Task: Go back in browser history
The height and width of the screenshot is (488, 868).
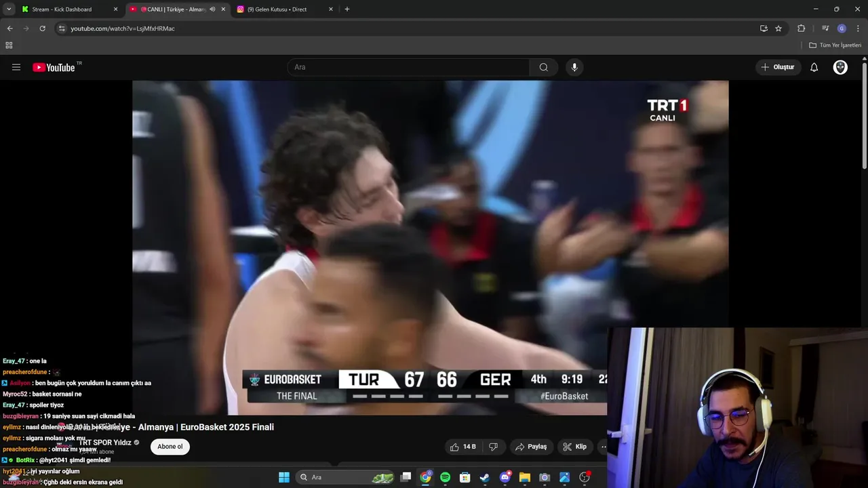Action: click(9, 28)
